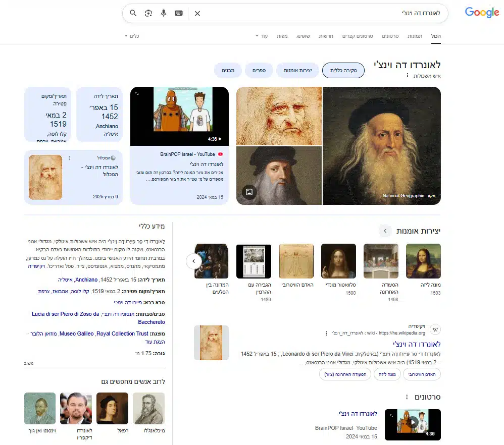This screenshot has width=504, height=445.
Task: Click the YouTube icon next to BrainPOP Israel
Action: 221,154
